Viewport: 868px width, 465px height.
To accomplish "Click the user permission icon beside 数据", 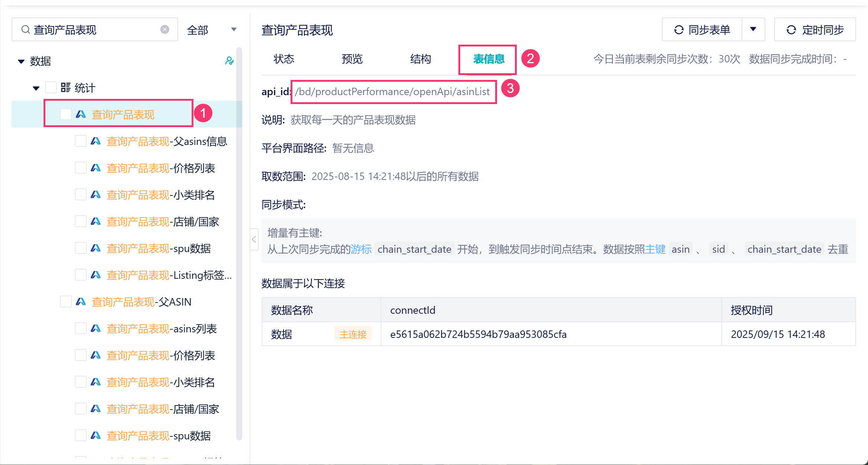I will click(x=229, y=61).
